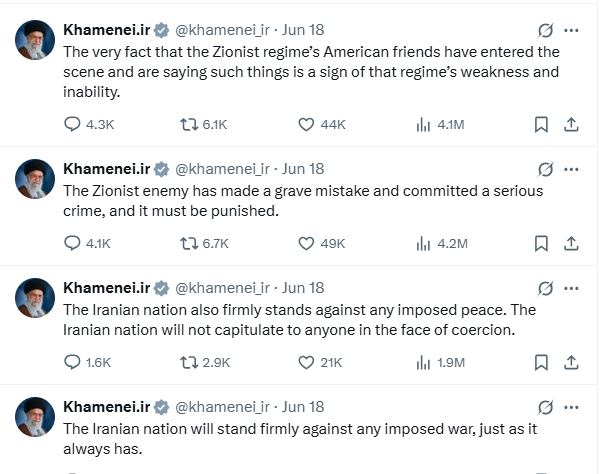View analytics for the 4.1M views tweet

point(440,125)
